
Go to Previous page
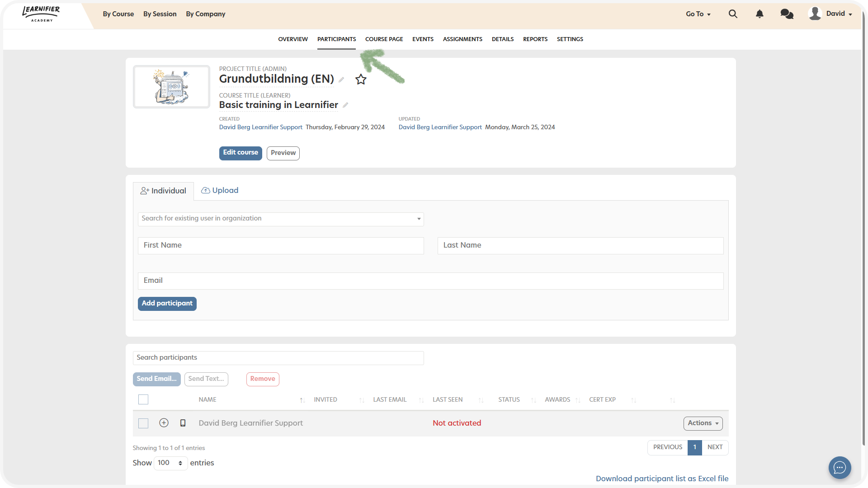tap(667, 447)
